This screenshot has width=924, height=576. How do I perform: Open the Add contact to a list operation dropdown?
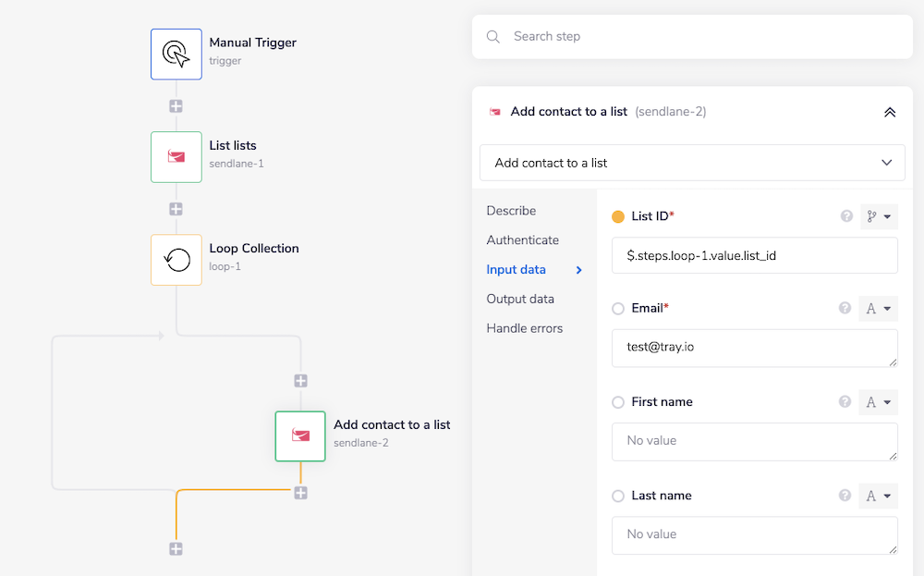[x=692, y=163]
